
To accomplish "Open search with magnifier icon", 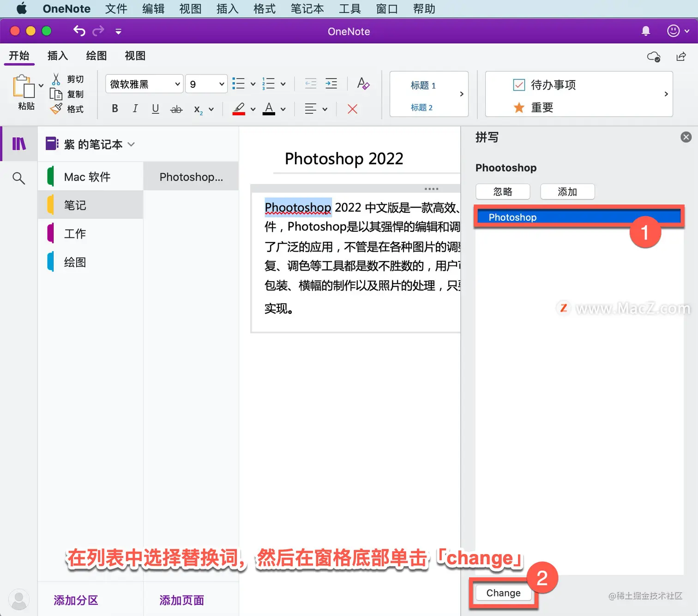I will click(18, 178).
